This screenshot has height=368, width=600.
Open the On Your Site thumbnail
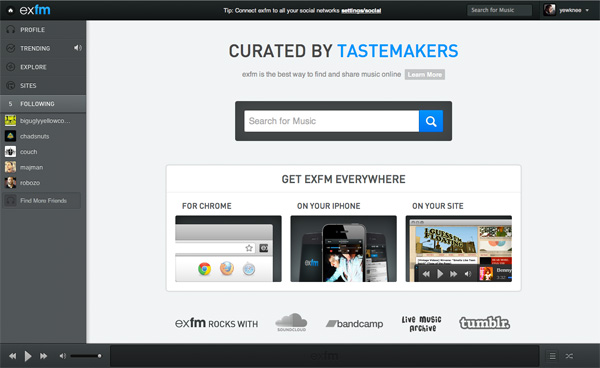coord(459,249)
